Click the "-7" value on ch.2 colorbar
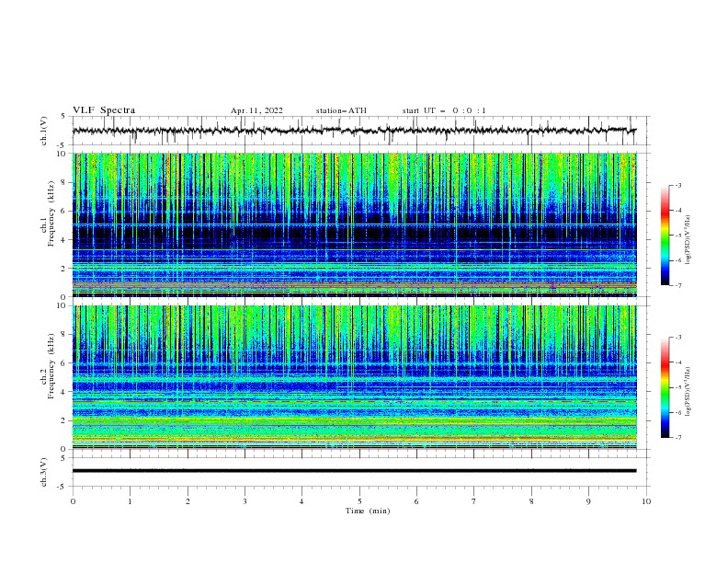This screenshot has width=728, height=563. click(678, 438)
